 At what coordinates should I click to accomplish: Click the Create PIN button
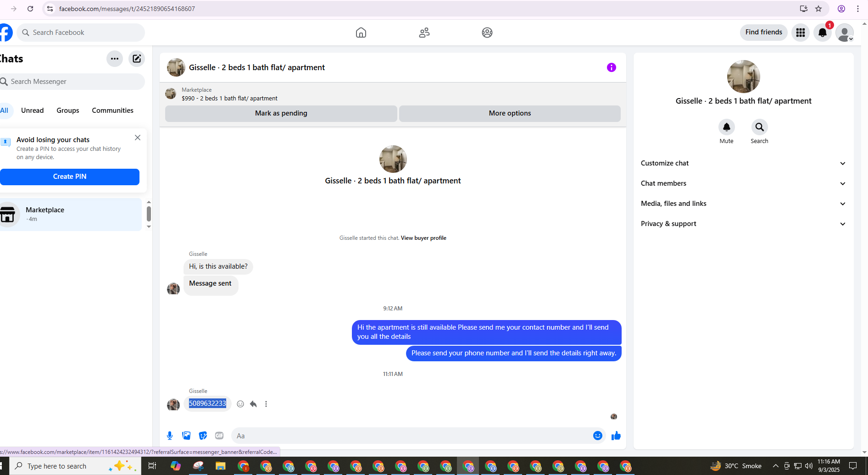coord(70,177)
